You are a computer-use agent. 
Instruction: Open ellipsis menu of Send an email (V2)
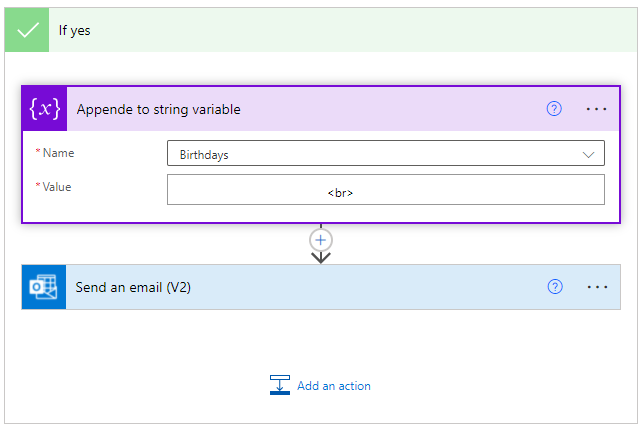(x=597, y=287)
